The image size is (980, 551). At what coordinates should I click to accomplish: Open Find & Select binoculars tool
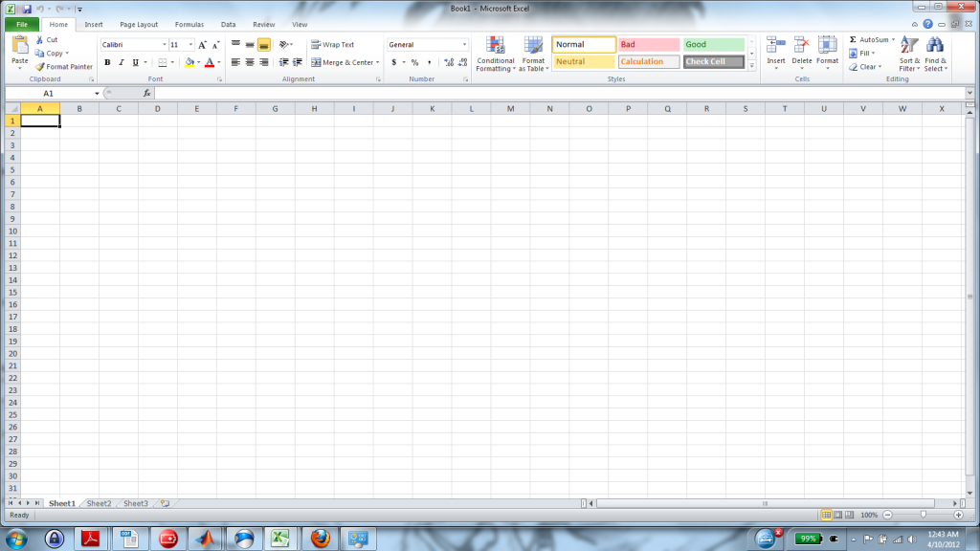[x=936, y=54]
